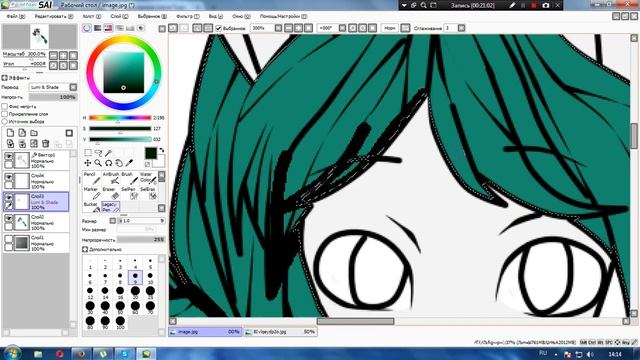Image resolution: width=640 pixels, height=360 pixels.
Task: Toggle visibility eye of Слой2 layer
Action: (9, 219)
